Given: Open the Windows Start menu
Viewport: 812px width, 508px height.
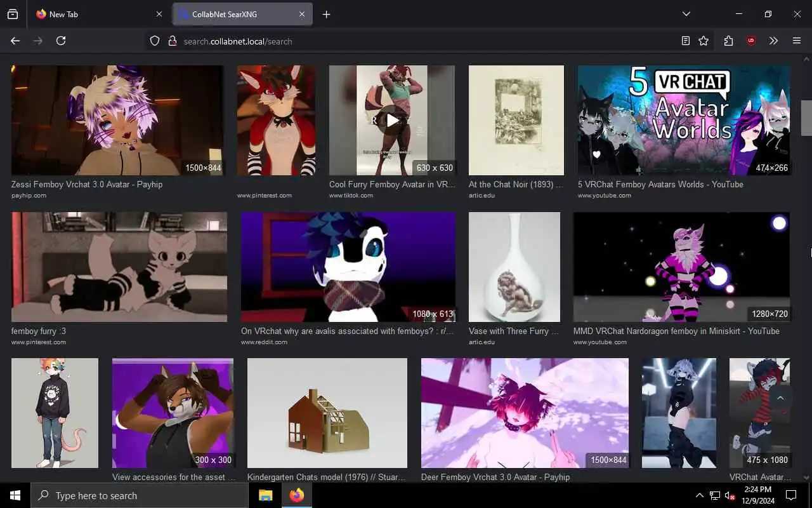Looking at the screenshot, I should (15, 495).
